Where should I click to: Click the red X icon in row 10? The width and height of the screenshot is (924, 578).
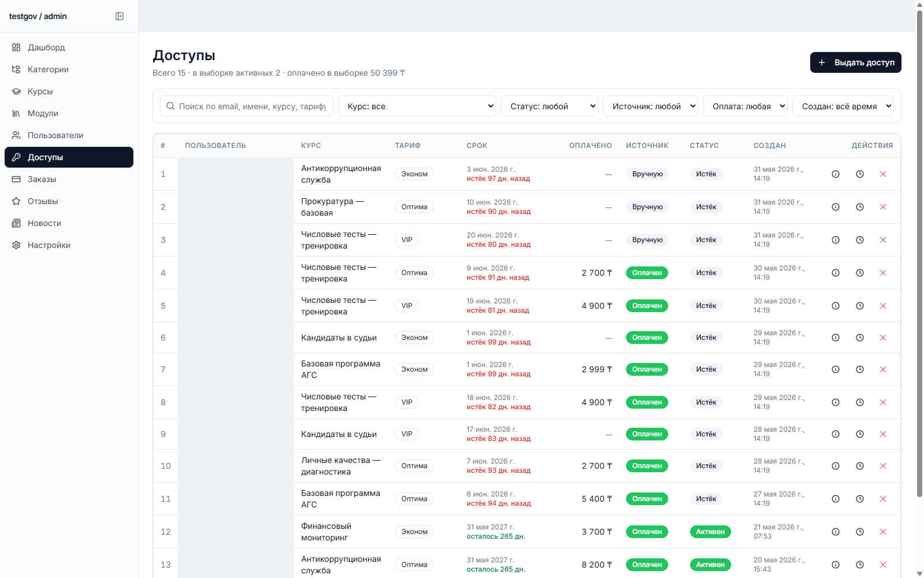pos(883,466)
